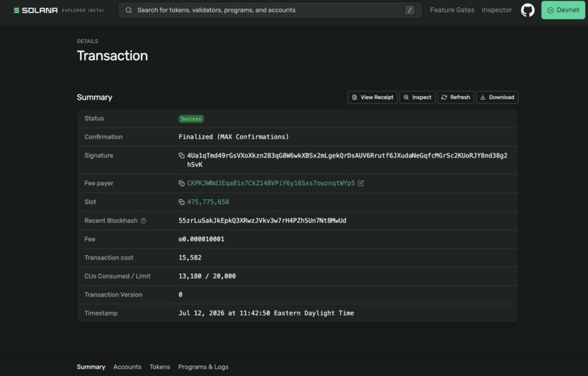This screenshot has width=588, height=376.
Task: Click the transaction cost 15,582
Action: click(190, 258)
